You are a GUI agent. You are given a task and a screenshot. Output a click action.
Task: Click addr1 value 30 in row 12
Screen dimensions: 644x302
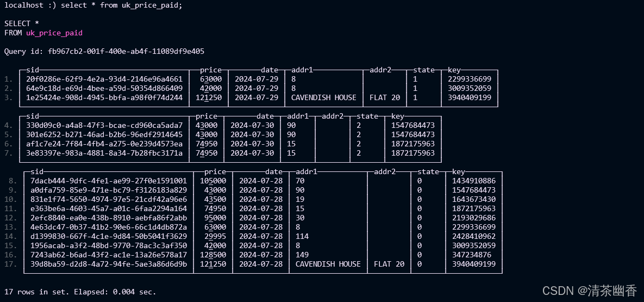click(300, 218)
